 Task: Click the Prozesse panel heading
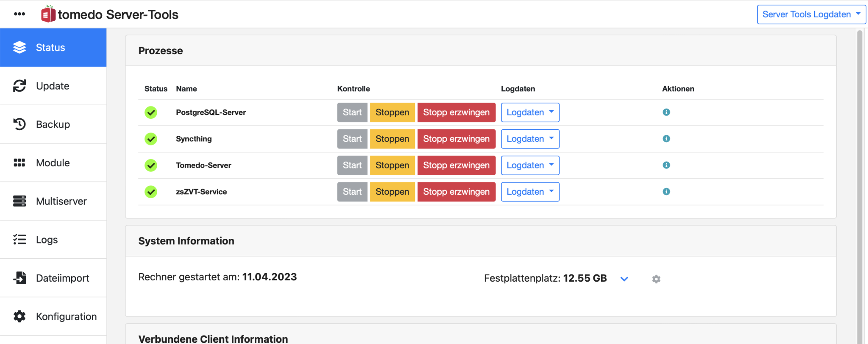pos(161,51)
